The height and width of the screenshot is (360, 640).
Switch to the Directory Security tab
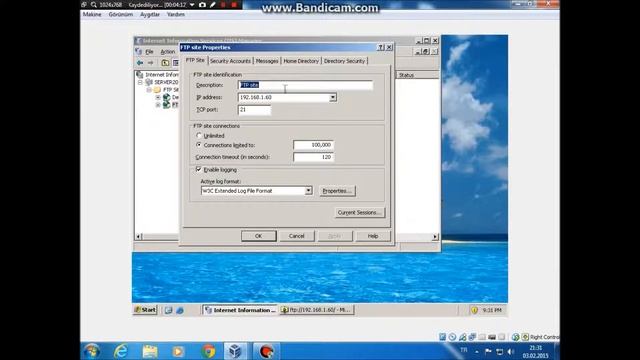344,61
